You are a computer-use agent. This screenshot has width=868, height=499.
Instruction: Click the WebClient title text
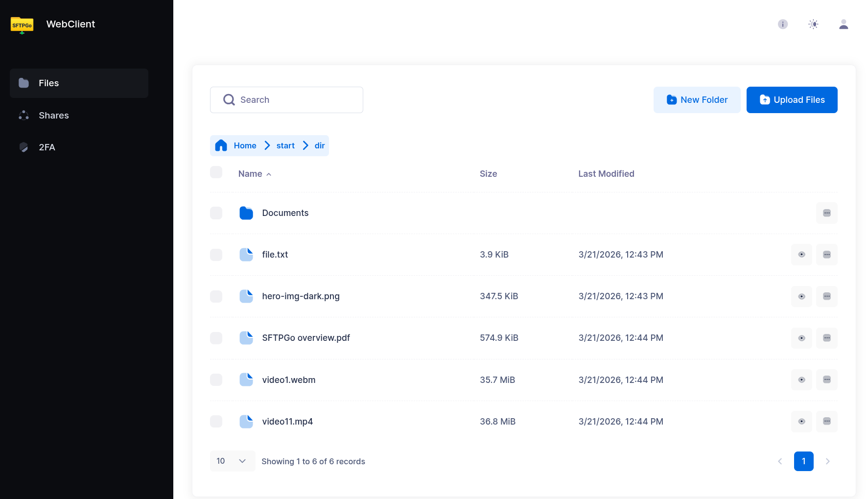pos(70,24)
